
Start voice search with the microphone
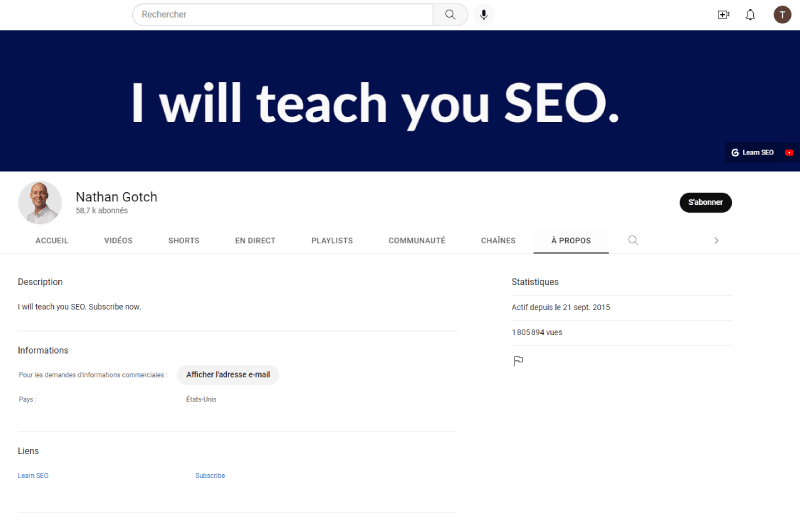pyautogui.click(x=484, y=14)
